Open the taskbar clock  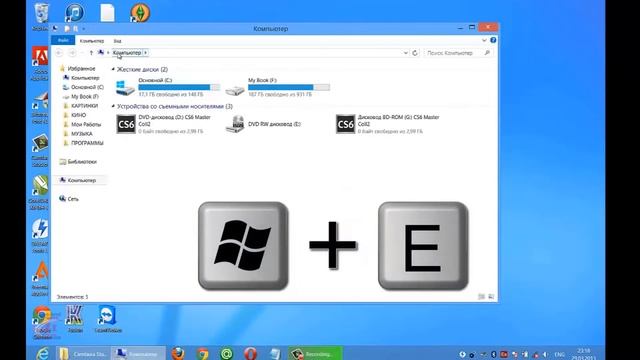pos(584,353)
